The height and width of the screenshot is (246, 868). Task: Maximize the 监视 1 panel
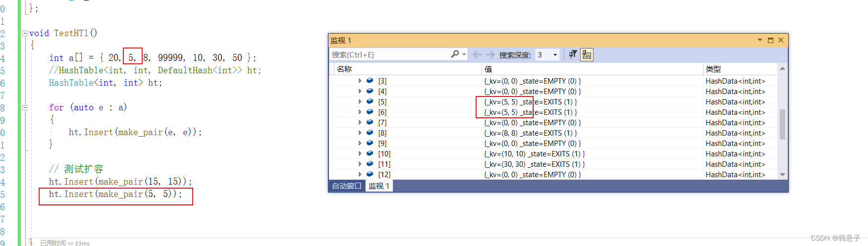(x=770, y=40)
